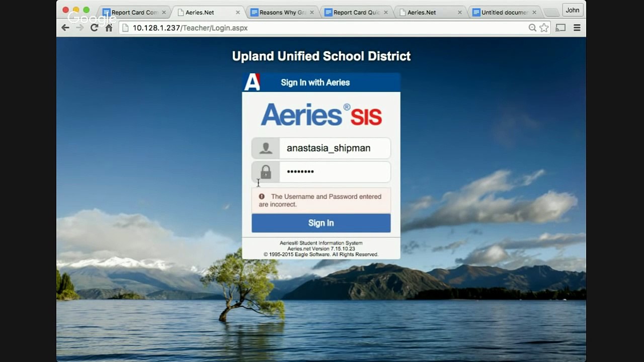Close the Reasons Why Gra tab
Viewport: 644px width, 362px height.
pyautogui.click(x=311, y=13)
